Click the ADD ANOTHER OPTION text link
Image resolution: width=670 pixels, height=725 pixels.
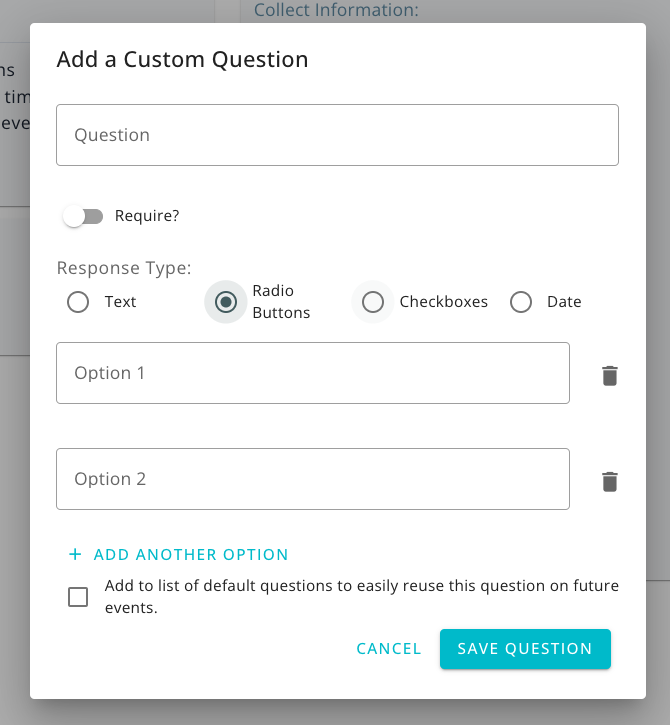[x=191, y=554]
